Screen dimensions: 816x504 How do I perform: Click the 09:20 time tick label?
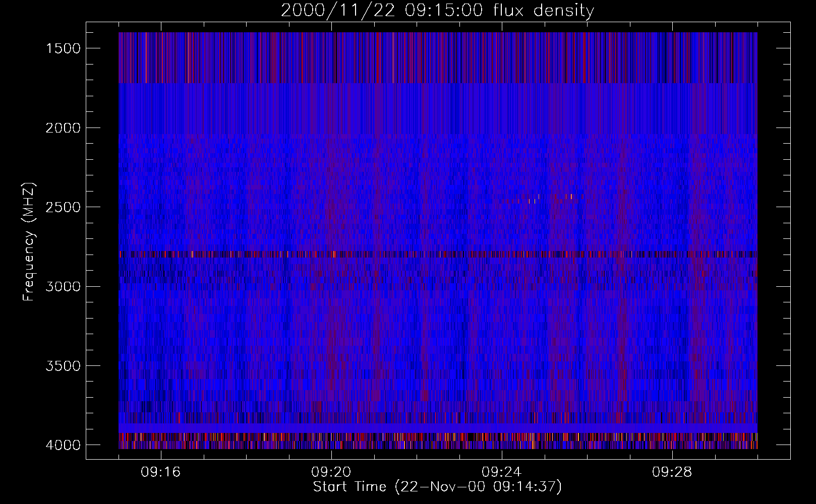[331, 472]
